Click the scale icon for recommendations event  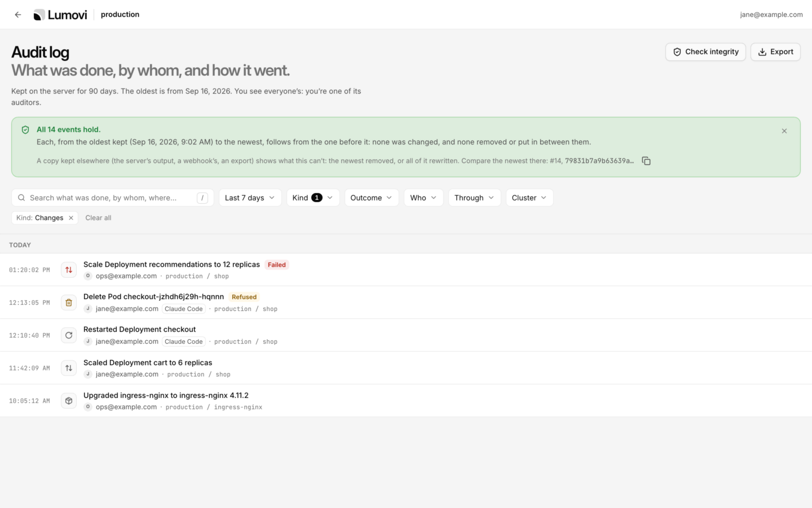pos(69,270)
